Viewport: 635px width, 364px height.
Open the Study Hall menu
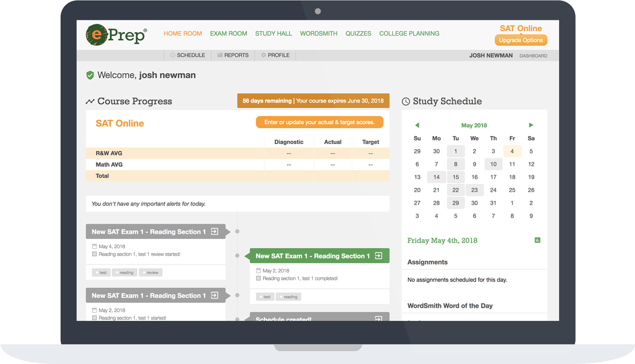[273, 34]
